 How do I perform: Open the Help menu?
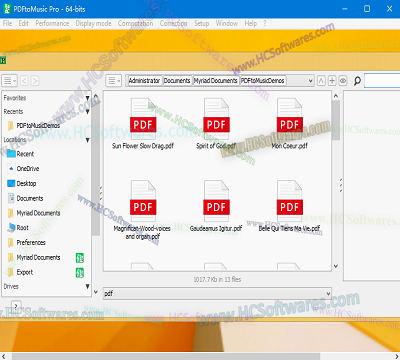251,24
